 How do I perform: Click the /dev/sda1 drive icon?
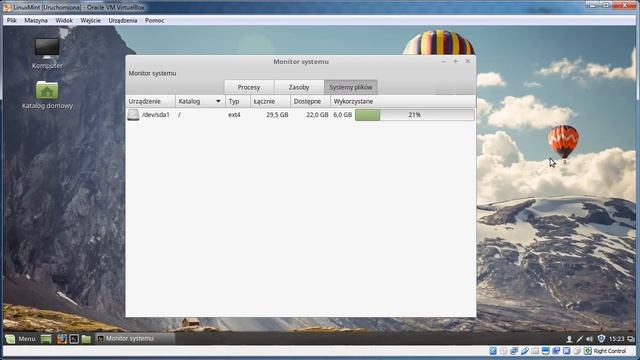(133, 115)
